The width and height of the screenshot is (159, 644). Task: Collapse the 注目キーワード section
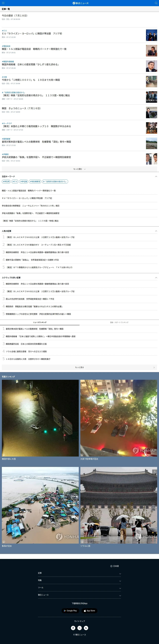(x=156, y=176)
